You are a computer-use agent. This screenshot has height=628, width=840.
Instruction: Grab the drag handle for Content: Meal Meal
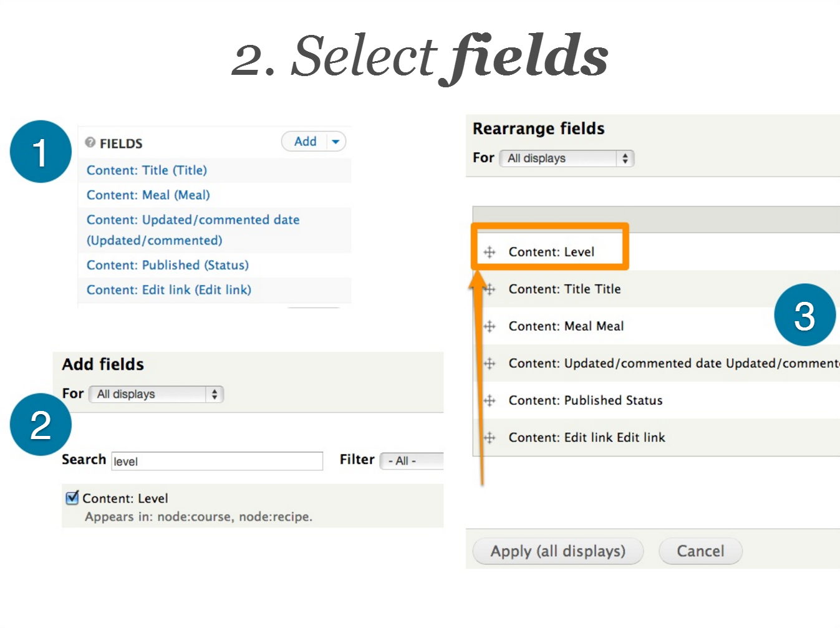[x=489, y=326]
